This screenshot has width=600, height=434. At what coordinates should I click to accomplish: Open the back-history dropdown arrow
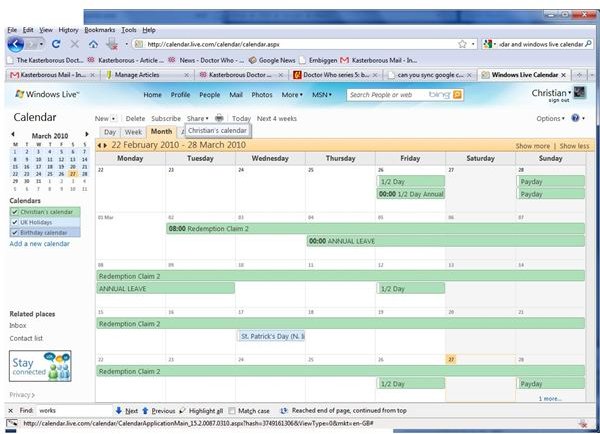tap(41, 44)
